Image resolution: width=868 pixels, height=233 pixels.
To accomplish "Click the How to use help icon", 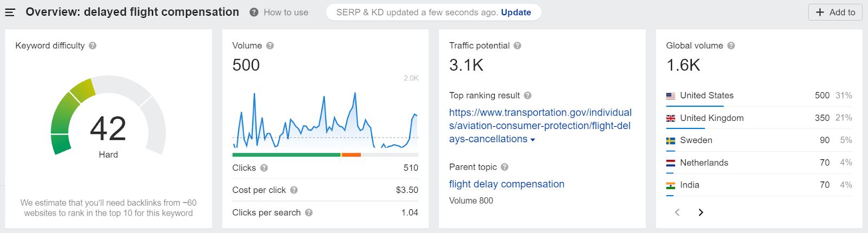I will 254,12.
